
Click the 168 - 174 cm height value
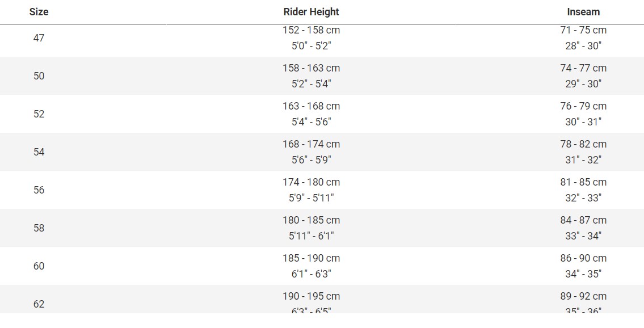coord(312,144)
